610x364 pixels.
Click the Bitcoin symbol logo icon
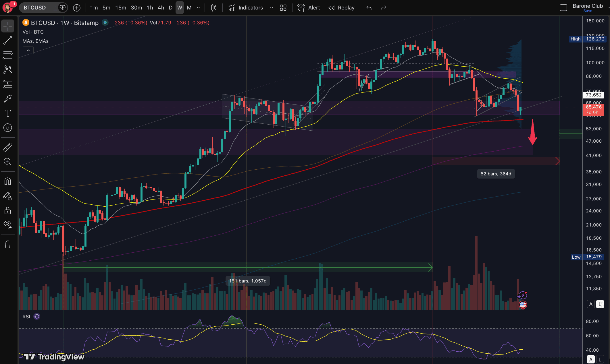[26, 22]
